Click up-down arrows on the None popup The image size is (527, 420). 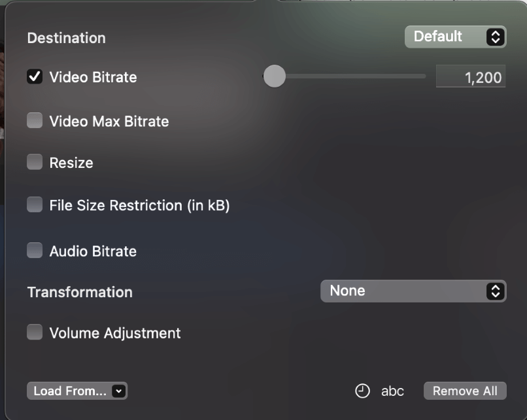tap(495, 291)
